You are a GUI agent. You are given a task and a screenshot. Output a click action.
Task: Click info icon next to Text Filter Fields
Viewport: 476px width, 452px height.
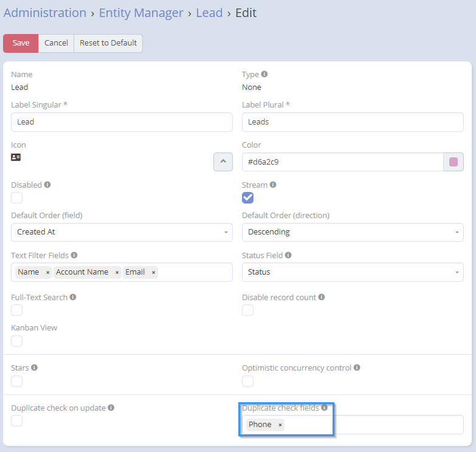tap(74, 255)
